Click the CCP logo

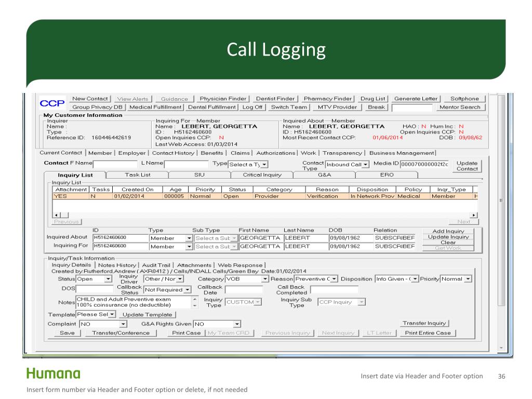[x=52, y=103]
